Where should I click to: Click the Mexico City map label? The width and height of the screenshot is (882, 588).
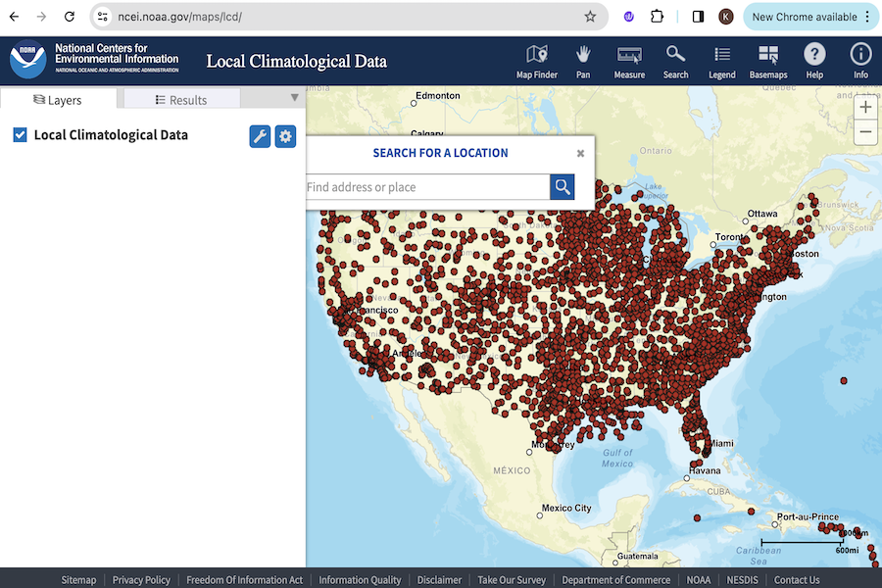click(566, 508)
